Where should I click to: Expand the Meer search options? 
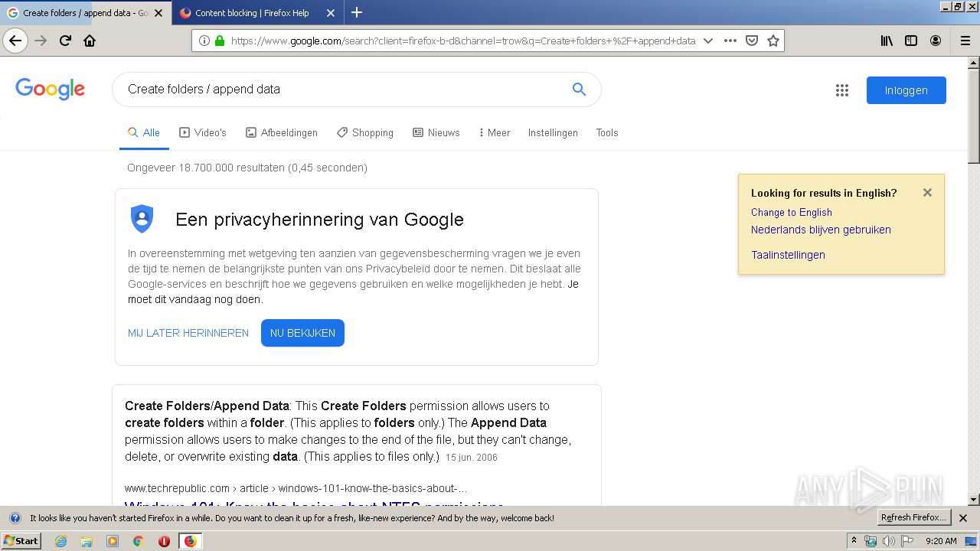[495, 132]
